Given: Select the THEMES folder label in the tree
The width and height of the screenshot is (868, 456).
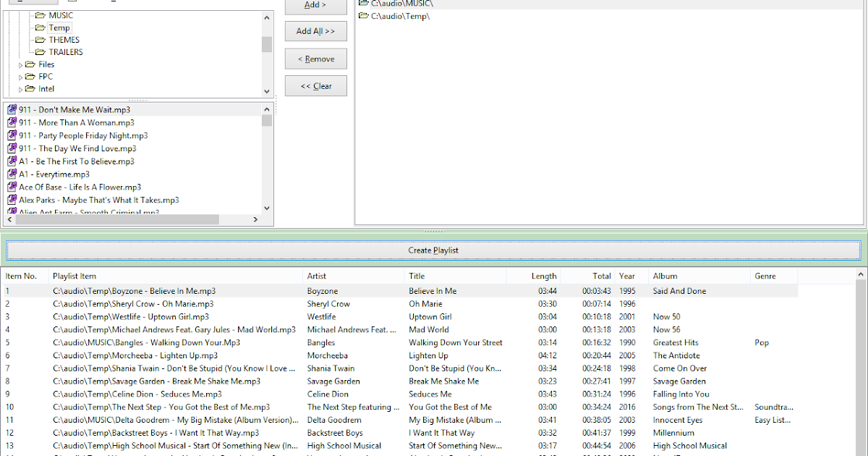Looking at the screenshot, I should (64, 40).
